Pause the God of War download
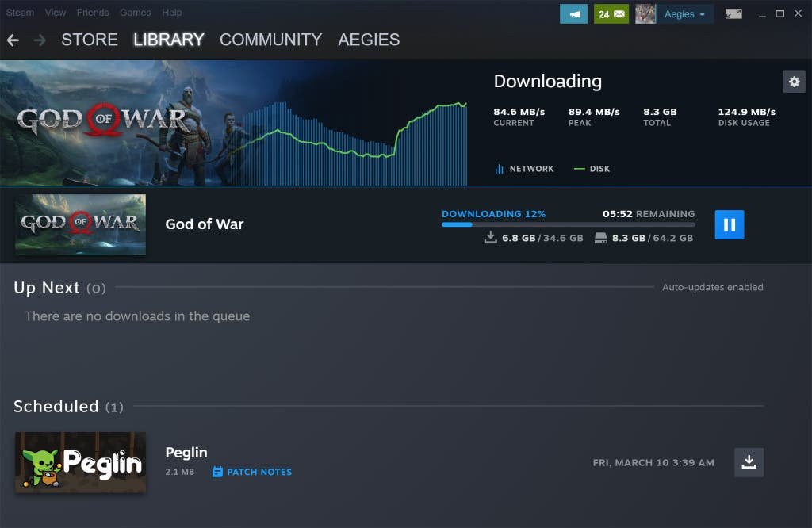The width and height of the screenshot is (812, 528). click(730, 224)
